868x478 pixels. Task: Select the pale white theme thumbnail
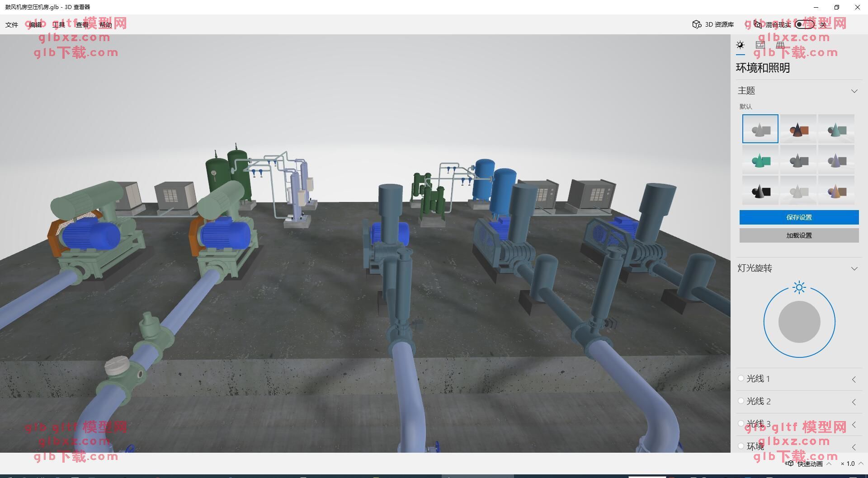798,190
